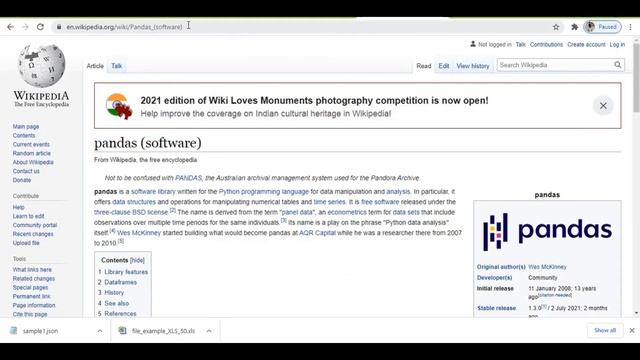Screen dimensions: 640x360
Task: Expand options for file_example_XLS_50.xls download
Action: pyautogui.click(x=209, y=331)
